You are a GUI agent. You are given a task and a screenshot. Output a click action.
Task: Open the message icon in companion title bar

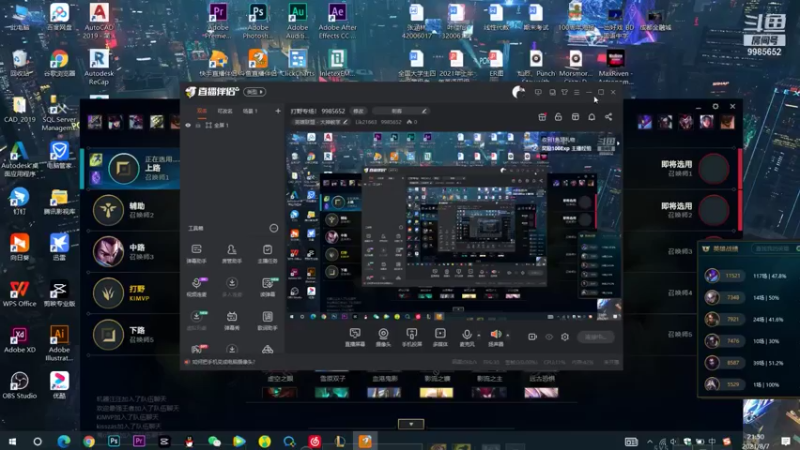(x=538, y=92)
